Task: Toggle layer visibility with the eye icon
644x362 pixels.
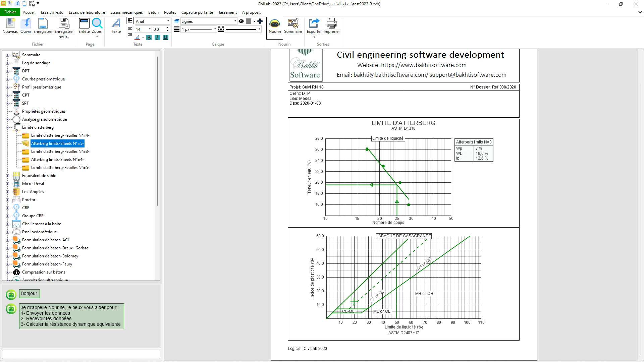Action: [x=241, y=21]
